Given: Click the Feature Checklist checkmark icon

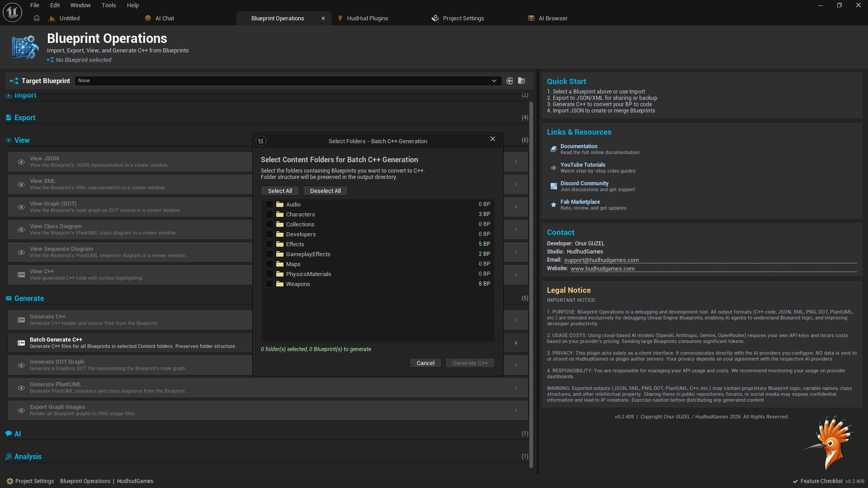Looking at the screenshot, I should pos(795,481).
